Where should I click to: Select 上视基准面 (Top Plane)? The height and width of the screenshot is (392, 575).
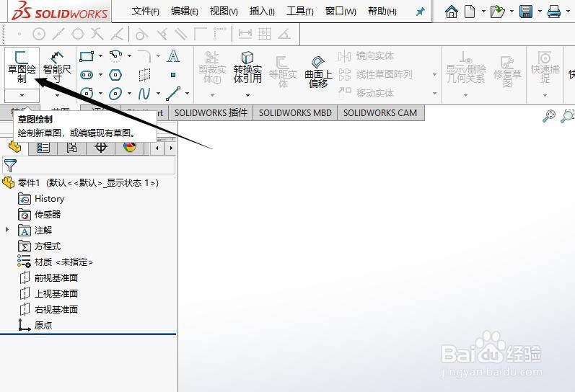click(48, 293)
